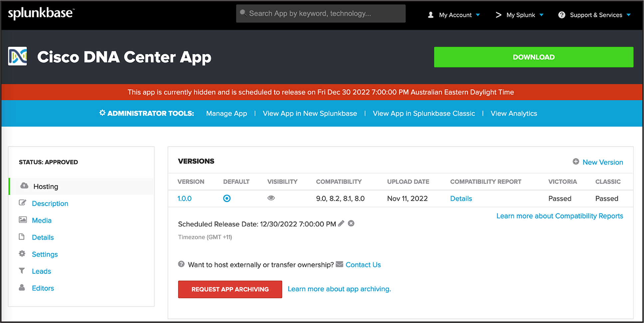Click the Cisco DNA Center App title
Viewport: 644px width, 323px height.
click(124, 57)
